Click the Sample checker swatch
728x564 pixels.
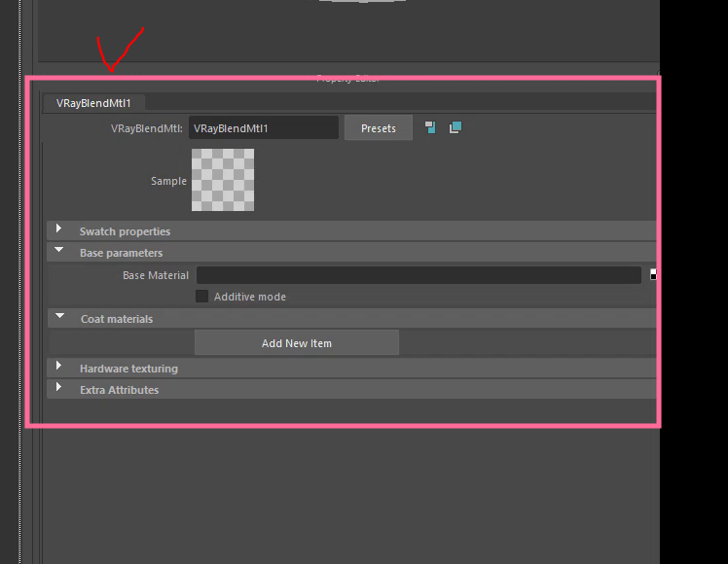(x=223, y=180)
